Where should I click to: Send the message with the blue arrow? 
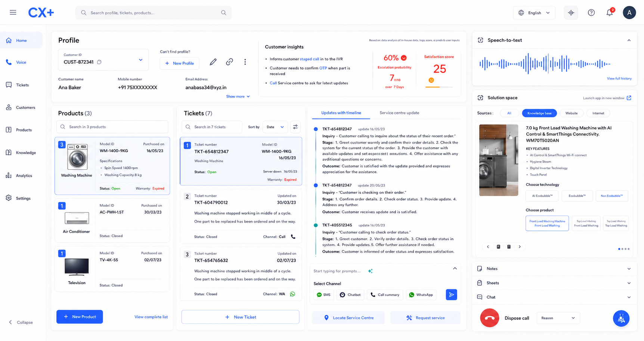point(451,295)
